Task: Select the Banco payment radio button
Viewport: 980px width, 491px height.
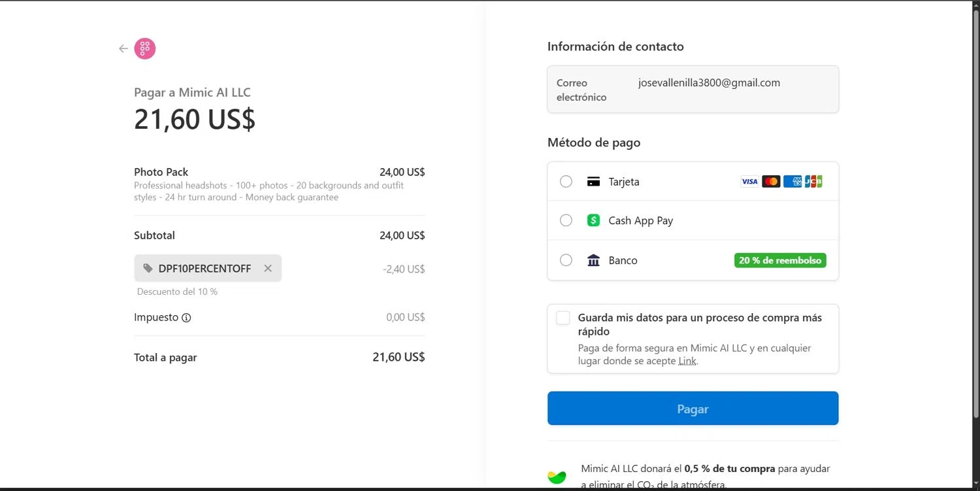Action: (566, 260)
